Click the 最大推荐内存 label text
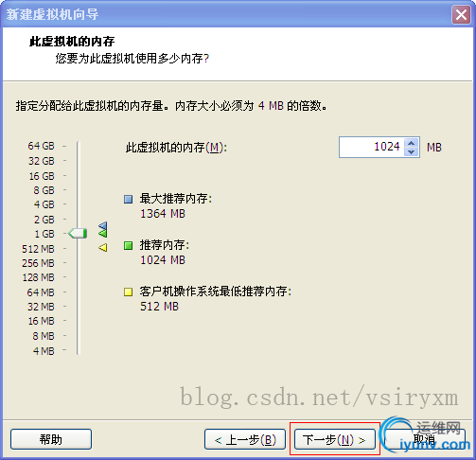The height and width of the screenshot is (460, 476). click(176, 199)
